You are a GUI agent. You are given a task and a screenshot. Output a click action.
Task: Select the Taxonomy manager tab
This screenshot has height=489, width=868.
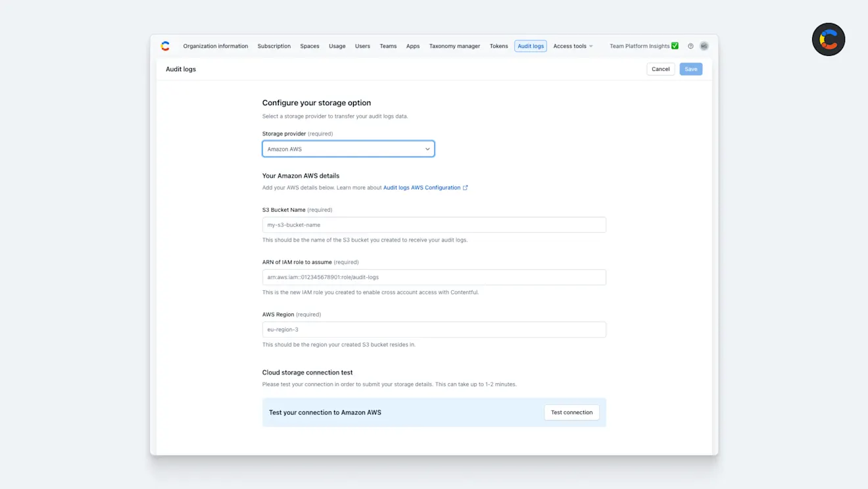point(454,45)
